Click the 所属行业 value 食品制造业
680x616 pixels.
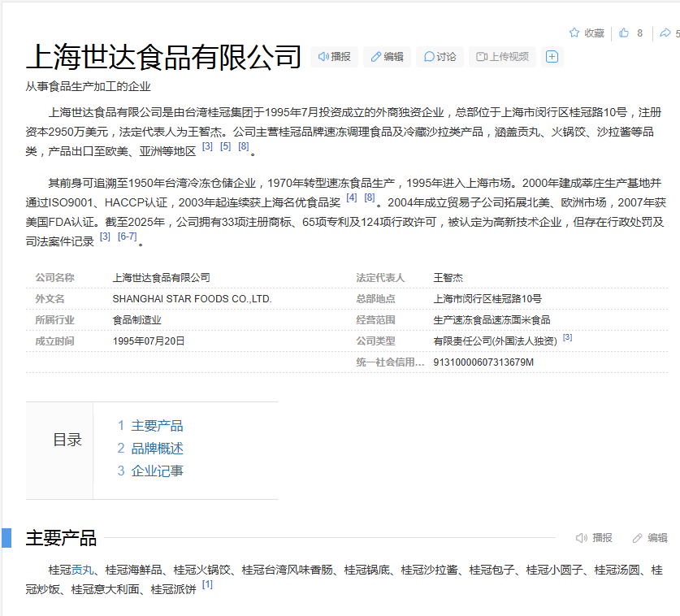(x=137, y=320)
